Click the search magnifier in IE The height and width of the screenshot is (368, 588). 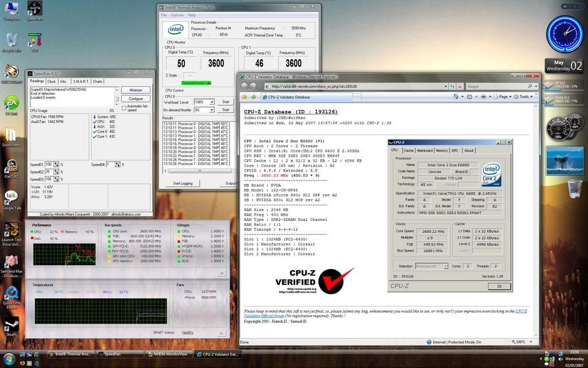coord(530,86)
